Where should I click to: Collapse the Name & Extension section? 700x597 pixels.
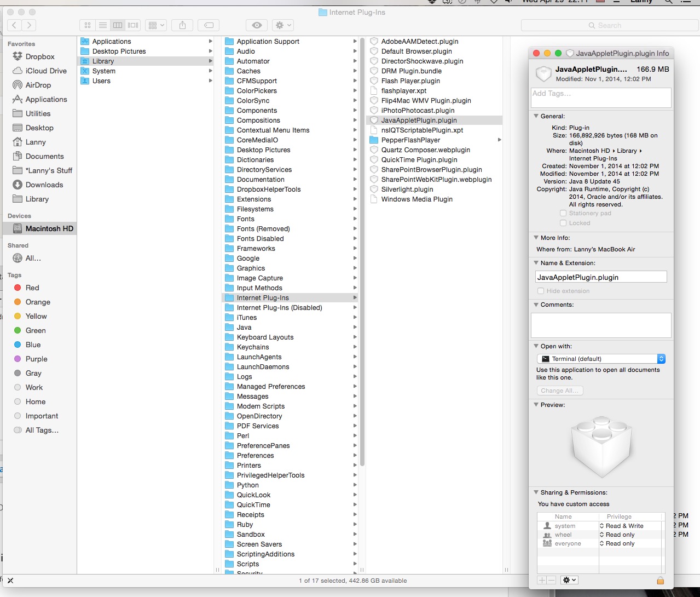pos(536,263)
